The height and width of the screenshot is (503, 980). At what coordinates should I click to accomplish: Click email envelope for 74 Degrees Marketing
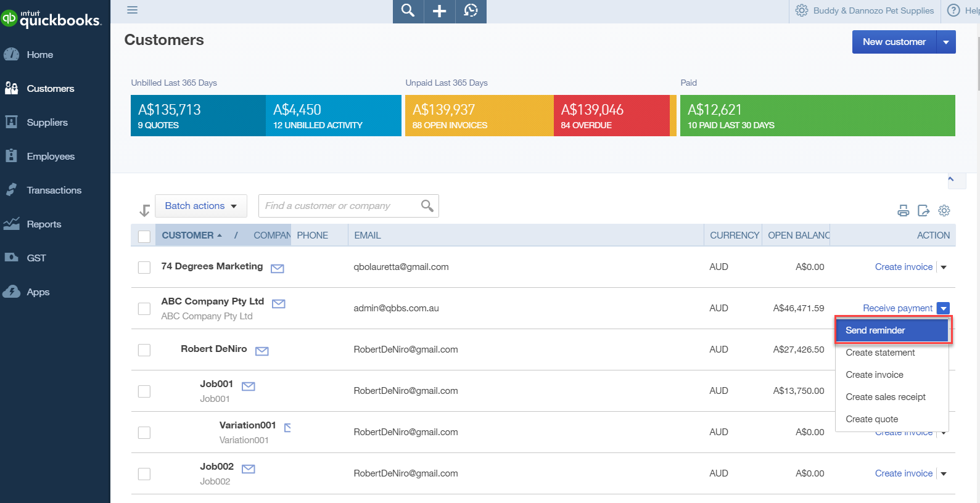[278, 268]
